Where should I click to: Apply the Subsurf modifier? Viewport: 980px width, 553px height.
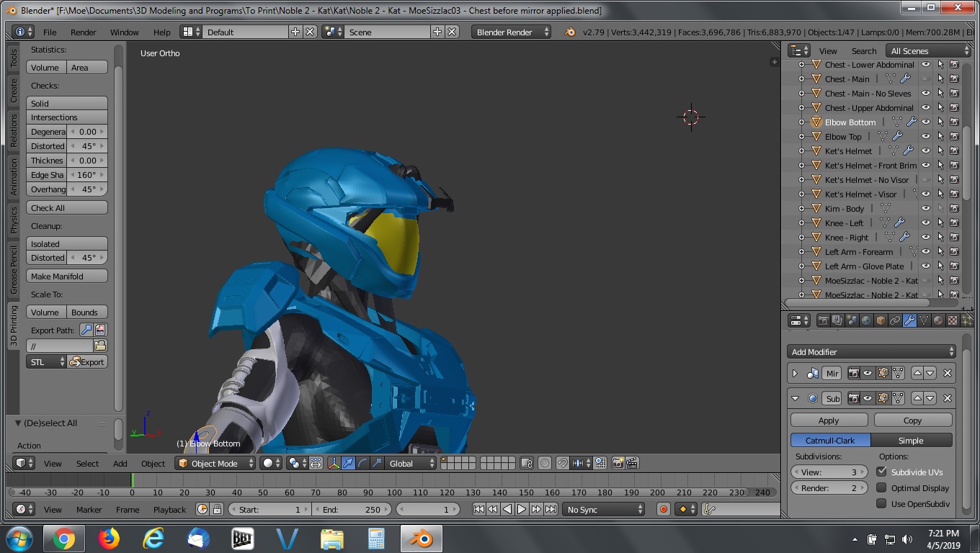[829, 421]
